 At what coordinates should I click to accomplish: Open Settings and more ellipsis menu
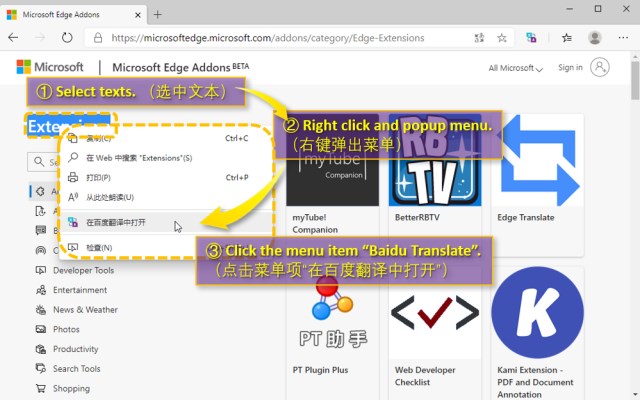(623, 38)
